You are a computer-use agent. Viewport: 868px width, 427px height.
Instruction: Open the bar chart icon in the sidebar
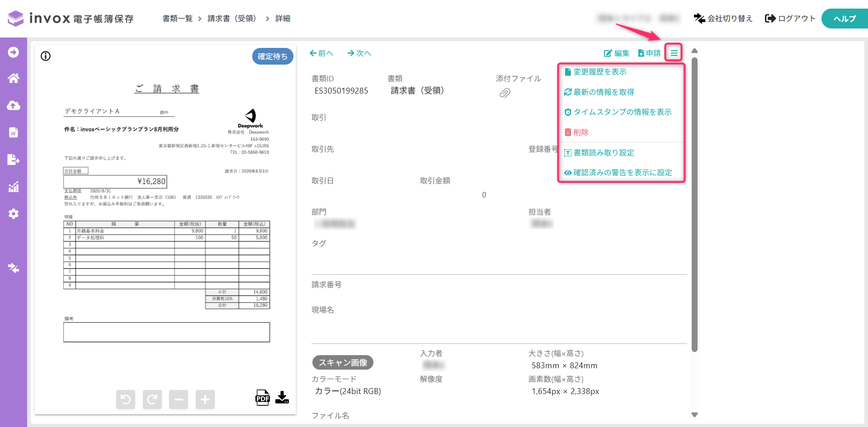click(14, 187)
